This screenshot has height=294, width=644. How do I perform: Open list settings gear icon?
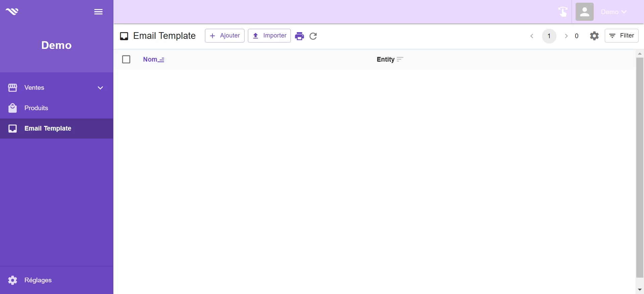coord(594,36)
